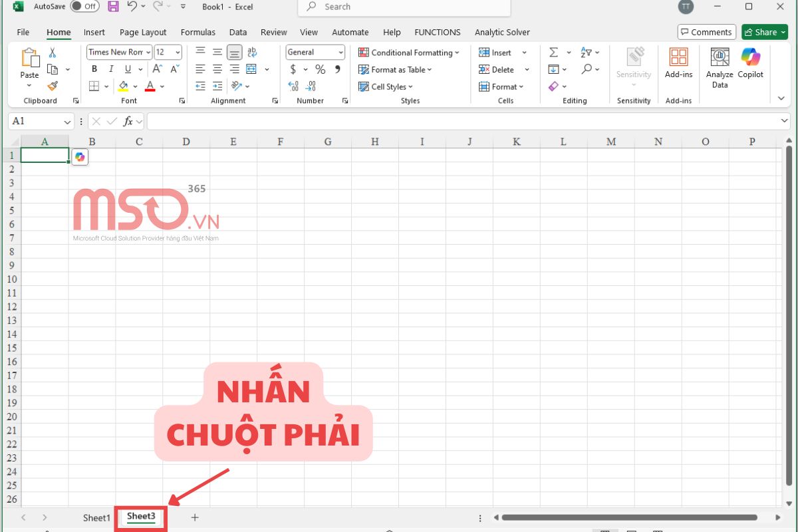Click the Format Painter brush icon
The width and height of the screenshot is (798, 532).
pos(53,86)
